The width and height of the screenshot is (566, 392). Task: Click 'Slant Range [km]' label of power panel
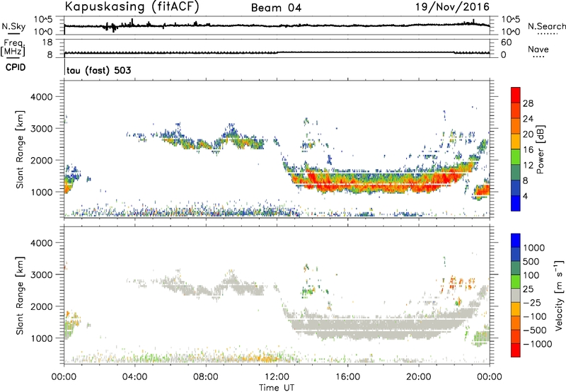pyautogui.click(x=20, y=149)
